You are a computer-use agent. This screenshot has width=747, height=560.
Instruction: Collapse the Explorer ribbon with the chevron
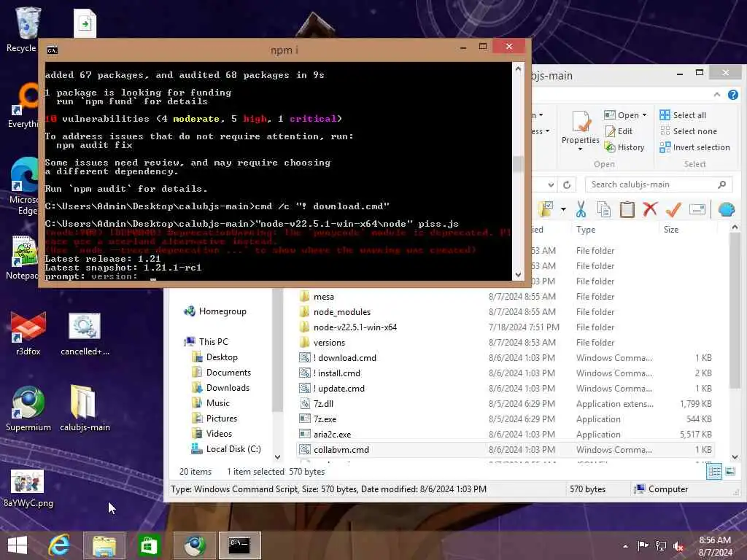pos(717,95)
